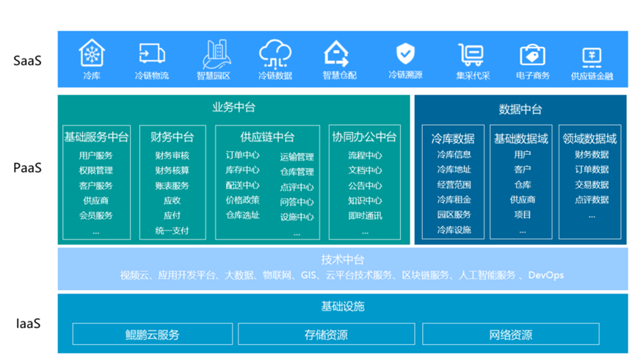Click the 技术中台 heading
Image resolution: width=635 pixels, height=364 pixels.
[x=343, y=260]
